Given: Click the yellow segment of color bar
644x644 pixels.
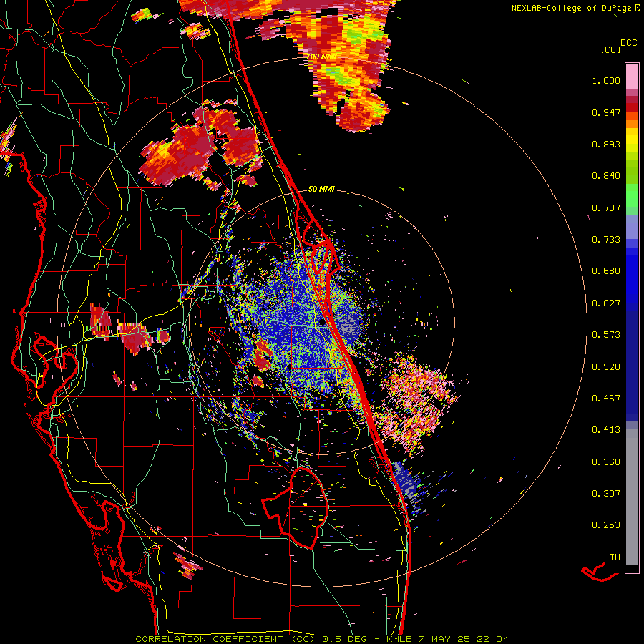Looking at the screenshot, I should pyautogui.click(x=632, y=140).
